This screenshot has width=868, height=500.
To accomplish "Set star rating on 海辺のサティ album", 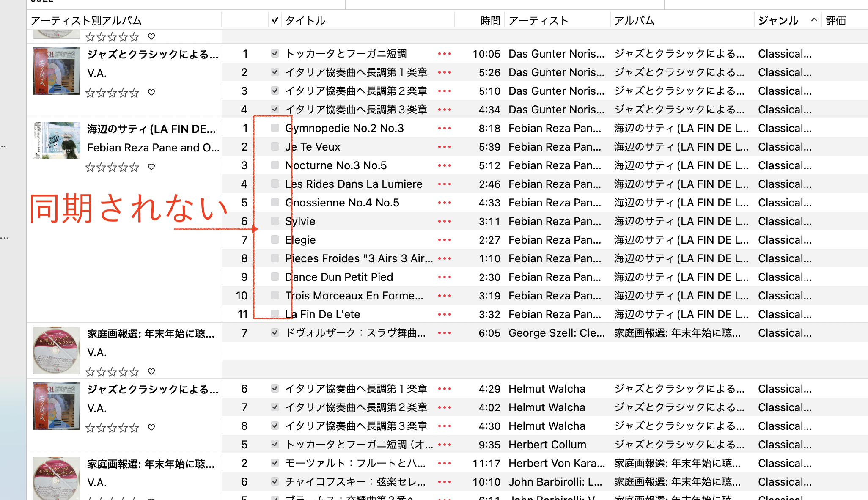I will (x=112, y=167).
